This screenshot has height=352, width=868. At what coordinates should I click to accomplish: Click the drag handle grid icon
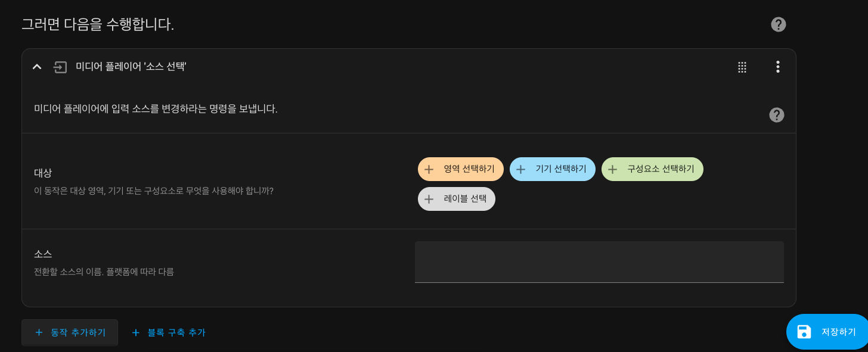(742, 67)
